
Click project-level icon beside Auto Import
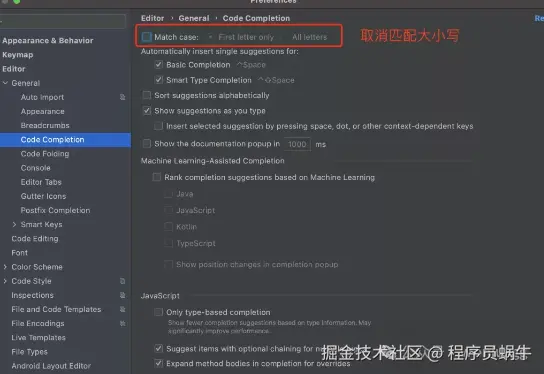122,97
